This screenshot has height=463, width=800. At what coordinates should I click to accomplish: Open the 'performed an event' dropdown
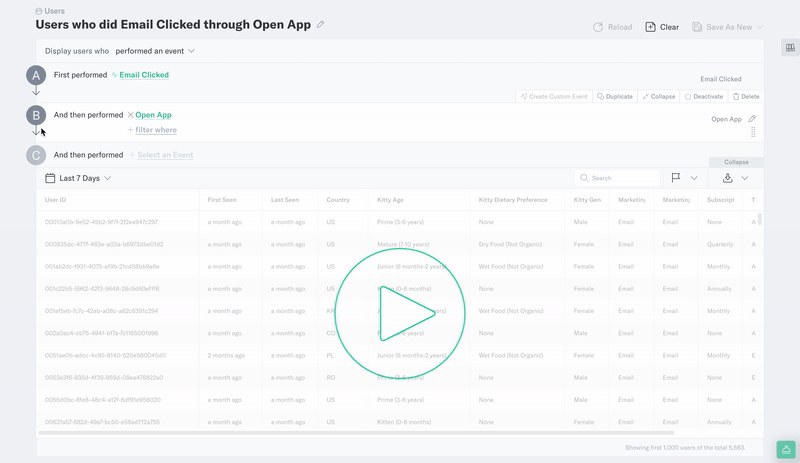click(155, 51)
